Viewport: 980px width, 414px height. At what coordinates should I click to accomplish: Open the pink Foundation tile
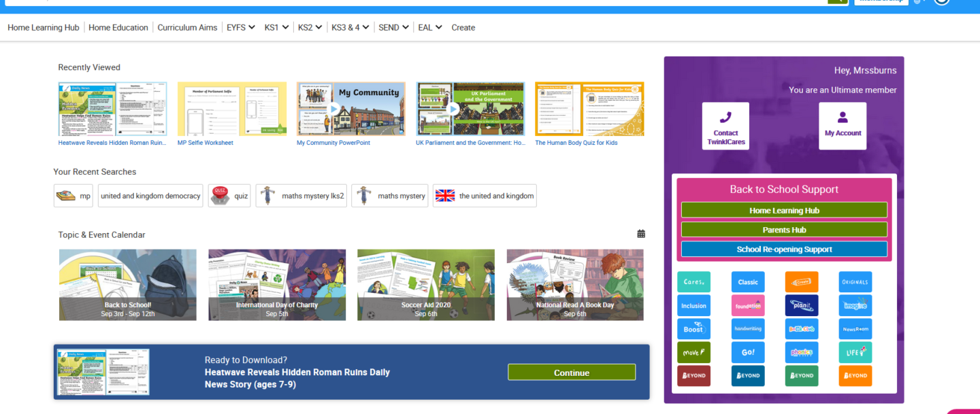(x=748, y=305)
